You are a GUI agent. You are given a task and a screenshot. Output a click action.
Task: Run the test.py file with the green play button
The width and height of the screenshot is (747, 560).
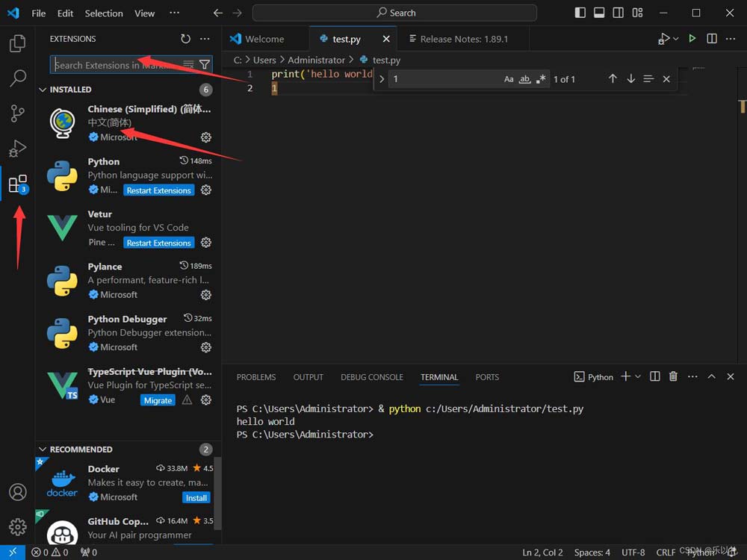691,38
